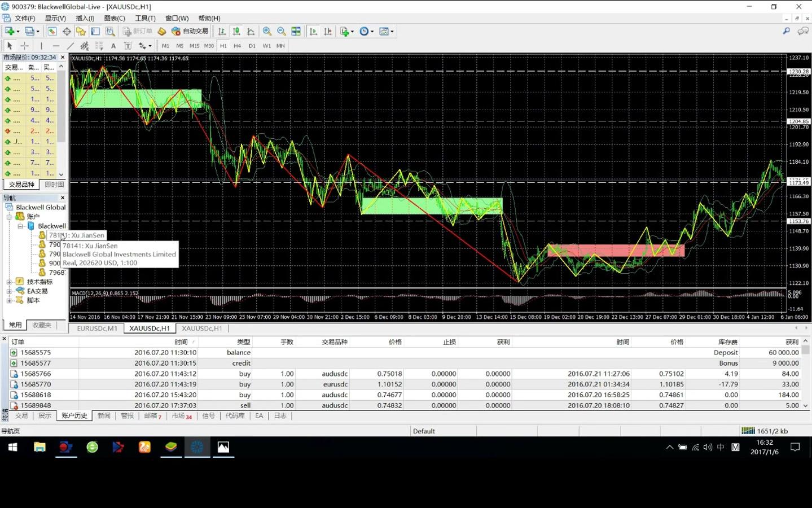Click the Zoom Out magnifier icon
812x508 pixels.
(x=281, y=32)
